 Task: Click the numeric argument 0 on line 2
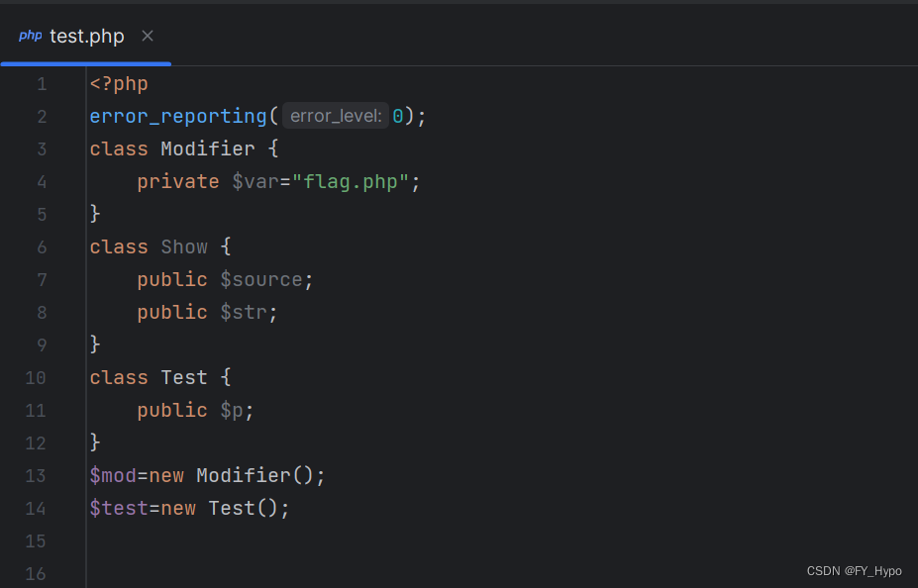click(397, 116)
